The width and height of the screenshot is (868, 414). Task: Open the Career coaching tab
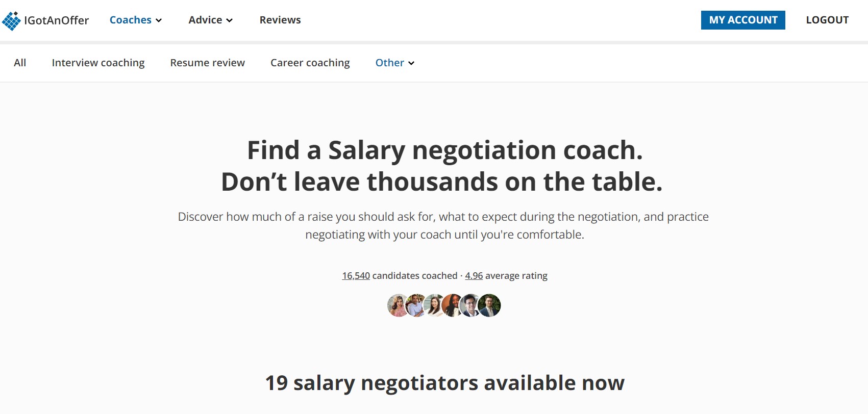310,63
